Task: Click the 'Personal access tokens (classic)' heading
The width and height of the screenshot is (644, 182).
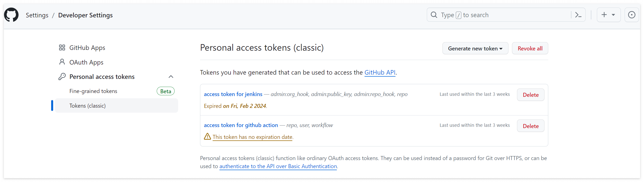Action: (x=262, y=48)
